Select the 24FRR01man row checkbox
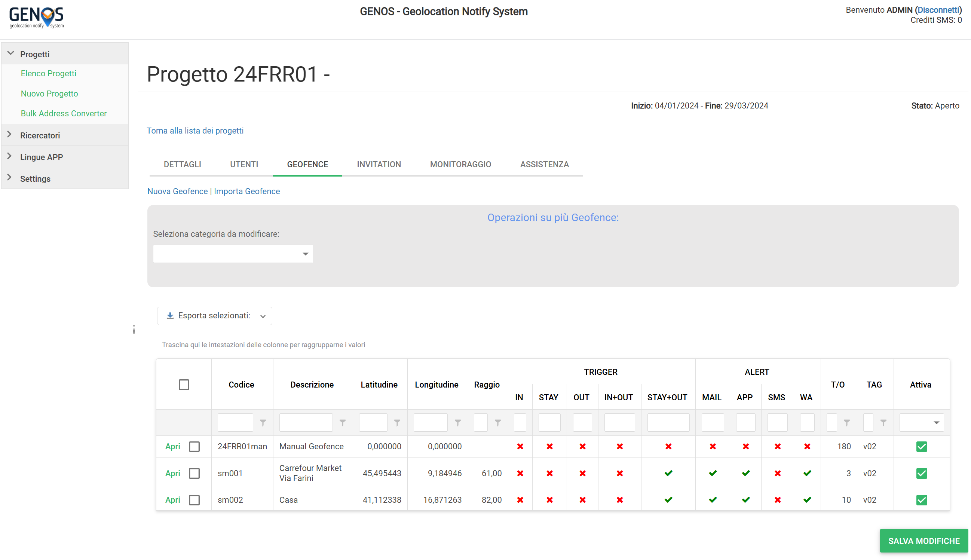The width and height of the screenshot is (971, 560). coord(194,446)
